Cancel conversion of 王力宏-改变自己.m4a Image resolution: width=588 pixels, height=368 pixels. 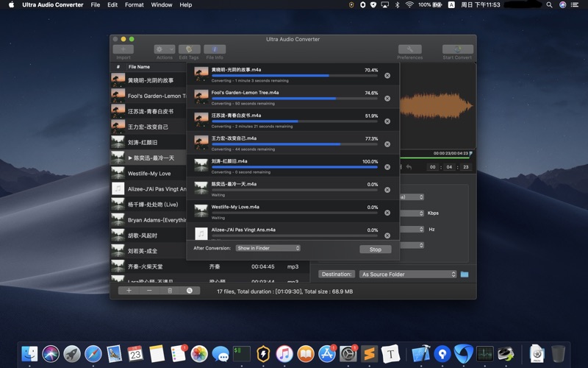point(387,144)
